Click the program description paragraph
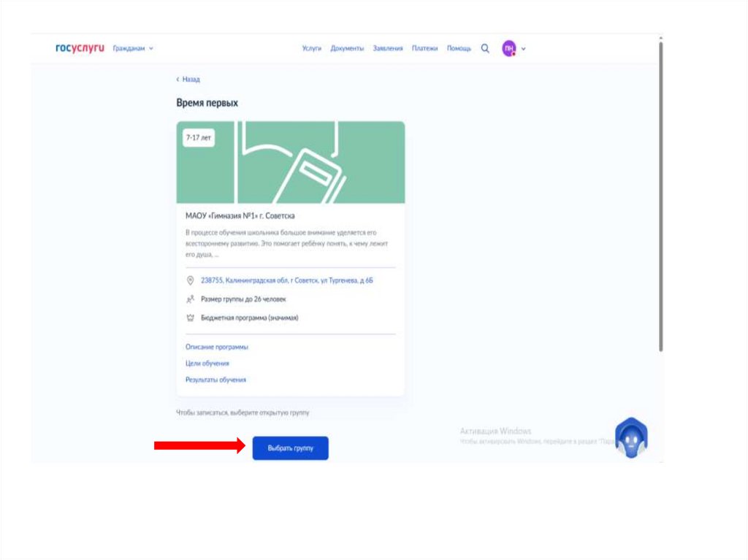 point(286,243)
